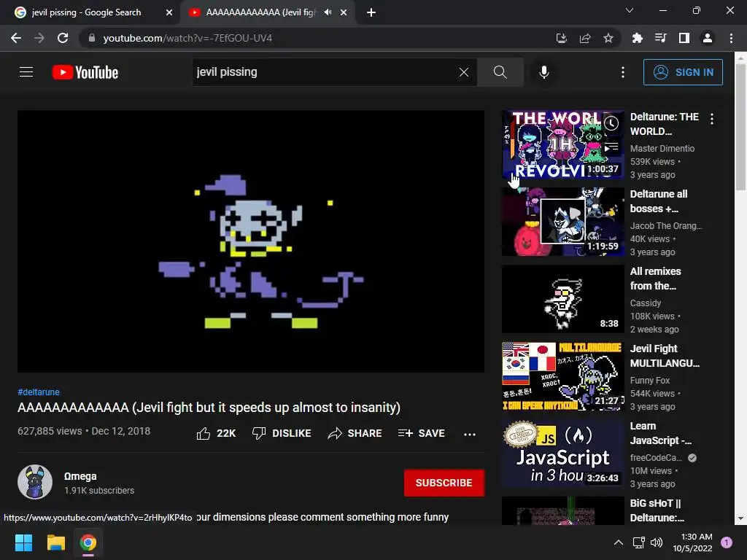Open Jevil Fight MULTILANGUAGE thumbnail
The image size is (747, 560).
pyautogui.click(x=563, y=376)
